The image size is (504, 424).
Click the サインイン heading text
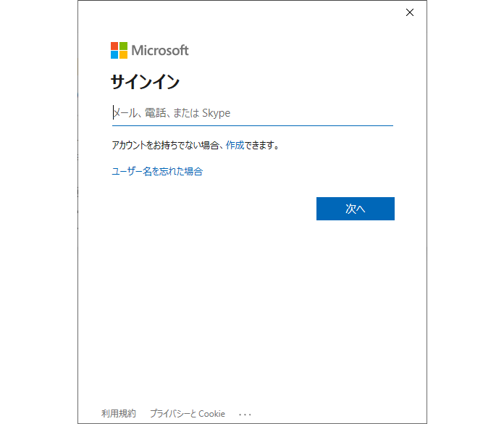145,82
